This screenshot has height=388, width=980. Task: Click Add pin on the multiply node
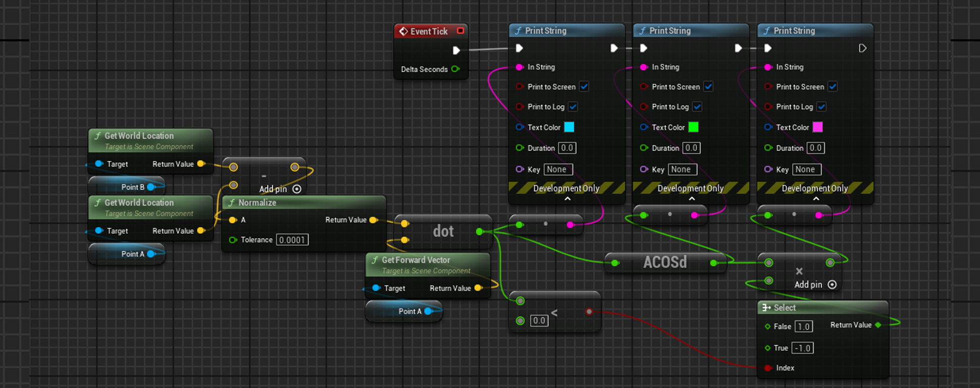point(815,285)
